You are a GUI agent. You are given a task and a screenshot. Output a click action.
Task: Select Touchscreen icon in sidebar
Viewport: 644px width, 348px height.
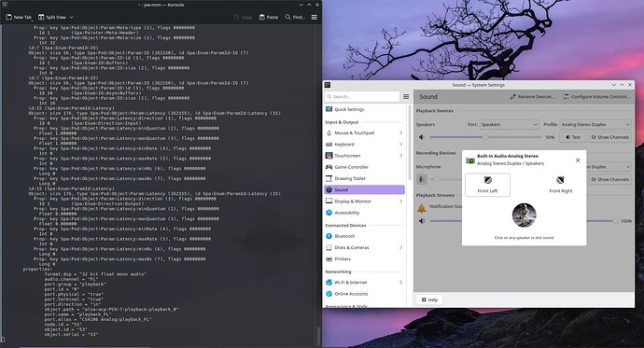pyautogui.click(x=329, y=156)
